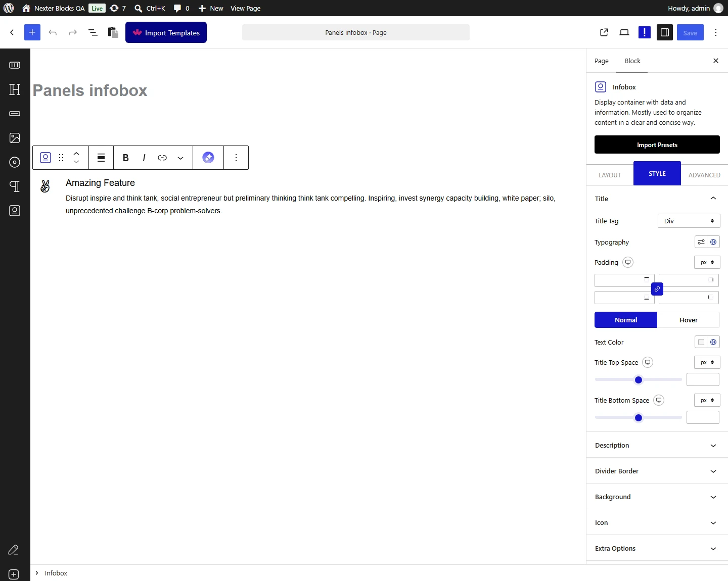Open comments bubble in admin bar
728x581 pixels.
tap(181, 8)
